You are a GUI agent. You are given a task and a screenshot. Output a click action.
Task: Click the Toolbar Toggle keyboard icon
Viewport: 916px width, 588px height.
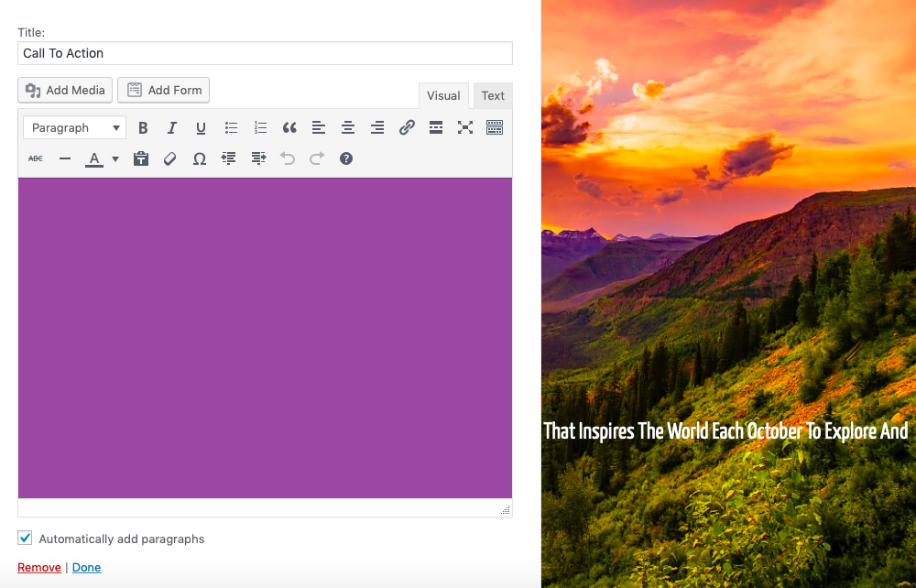tap(495, 128)
